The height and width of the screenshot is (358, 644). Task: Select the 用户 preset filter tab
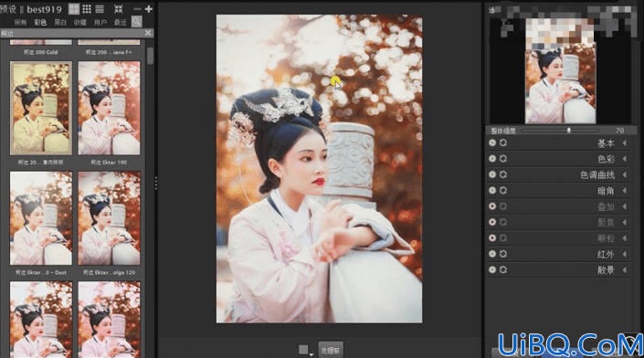[100, 22]
